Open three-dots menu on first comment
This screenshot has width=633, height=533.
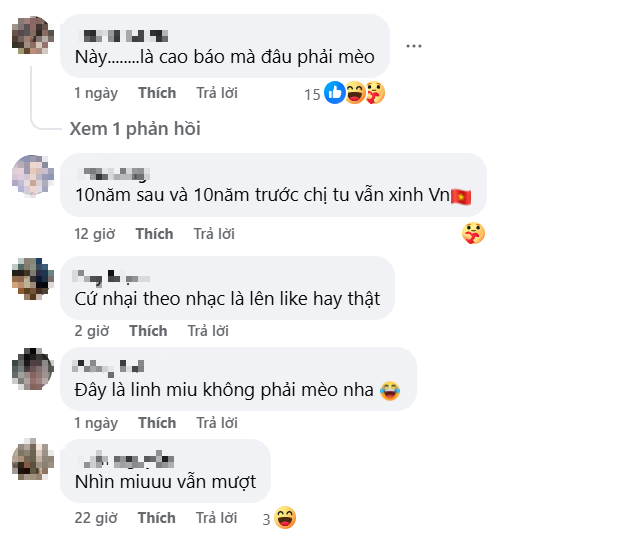pyautogui.click(x=414, y=46)
